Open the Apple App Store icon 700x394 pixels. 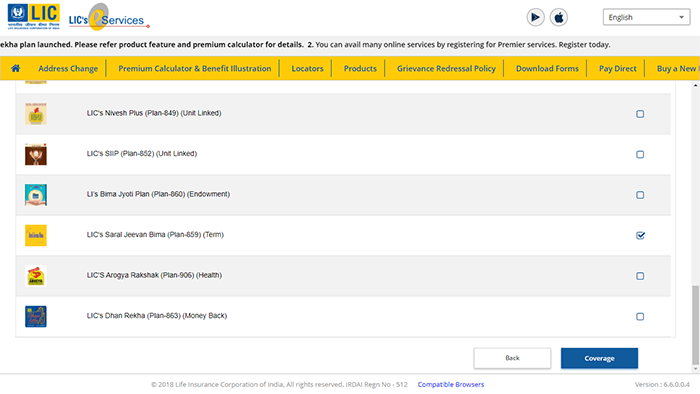tap(558, 17)
